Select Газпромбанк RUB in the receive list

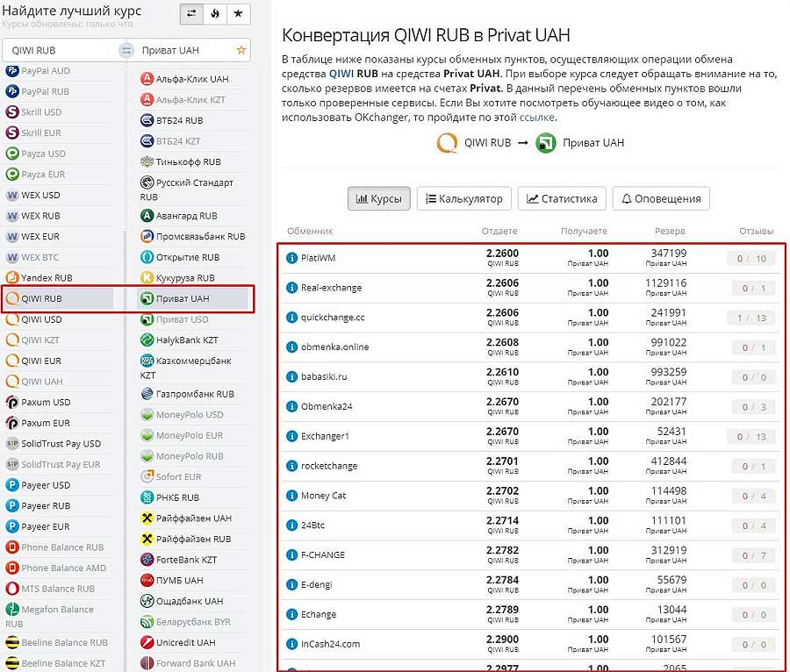click(x=188, y=394)
